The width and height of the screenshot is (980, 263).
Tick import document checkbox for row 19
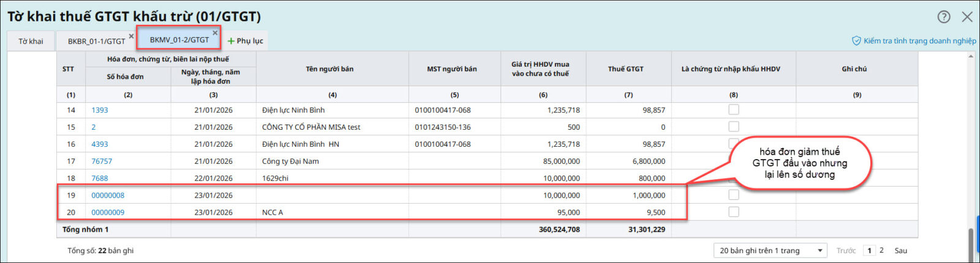[733, 195]
